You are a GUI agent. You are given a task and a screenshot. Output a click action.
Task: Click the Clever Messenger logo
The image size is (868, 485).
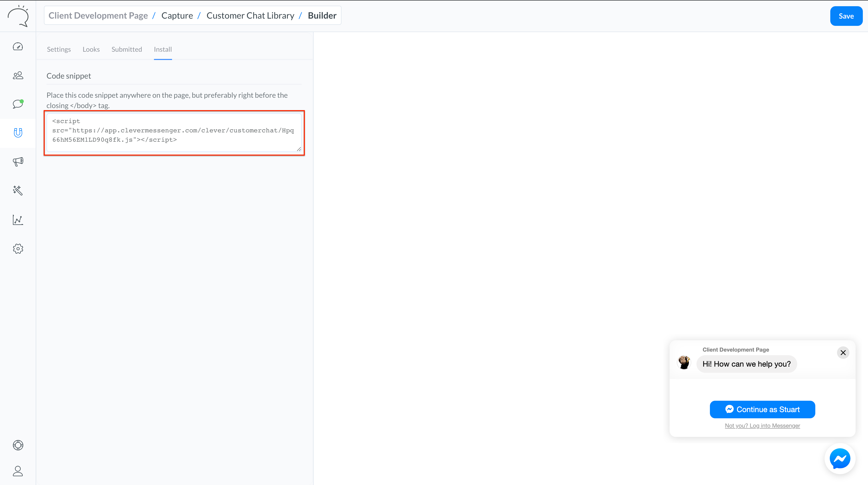pyautogui.click(x=18, y=16)
